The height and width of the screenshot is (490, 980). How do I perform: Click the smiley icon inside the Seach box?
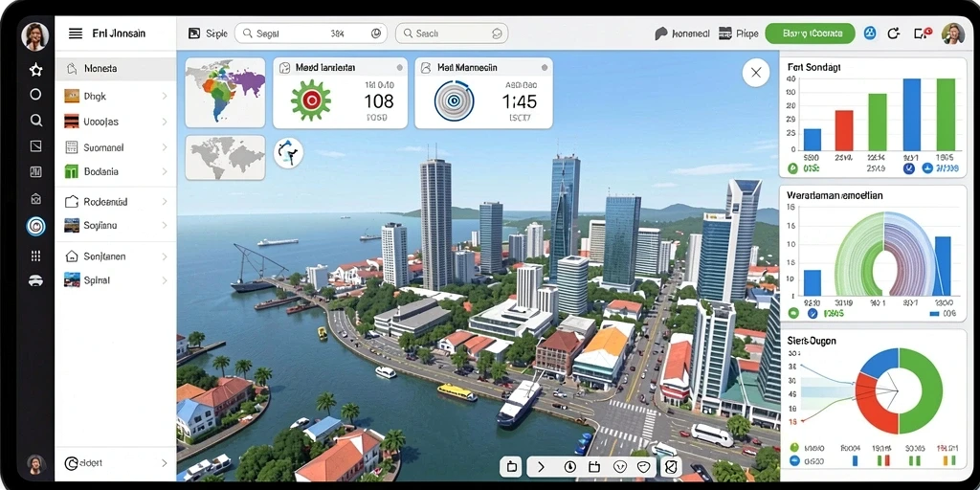[498, 33]
